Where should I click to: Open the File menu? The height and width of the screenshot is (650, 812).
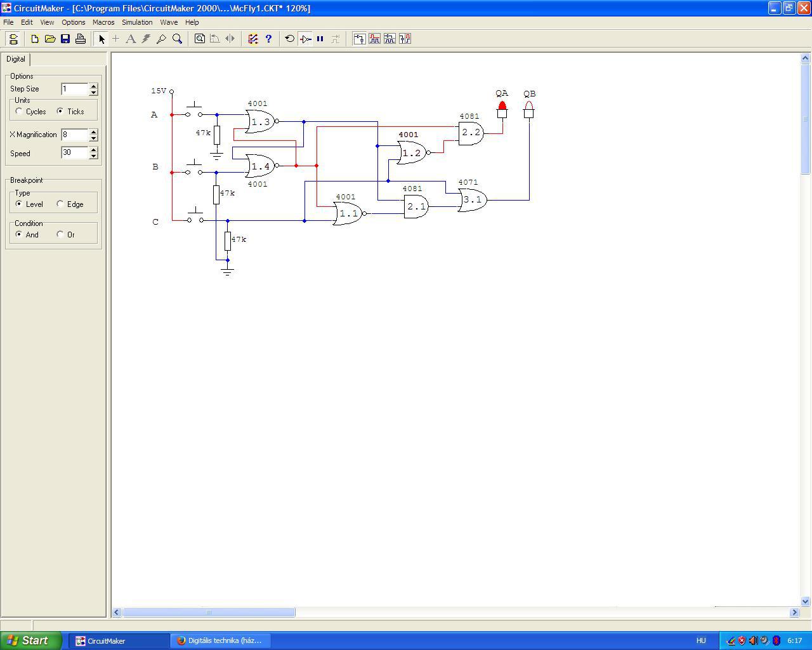[8, 22]
